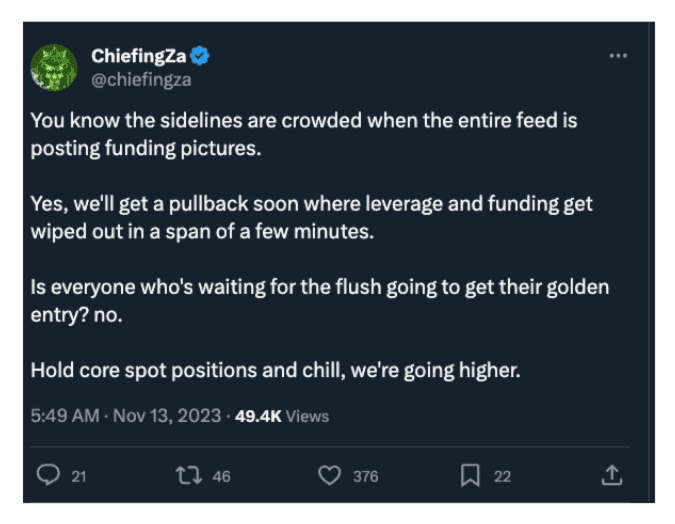Viewport: 675px width, 524px height.
Task: Open the ChiefingZa profile avatar
Action: click(54, 68)
